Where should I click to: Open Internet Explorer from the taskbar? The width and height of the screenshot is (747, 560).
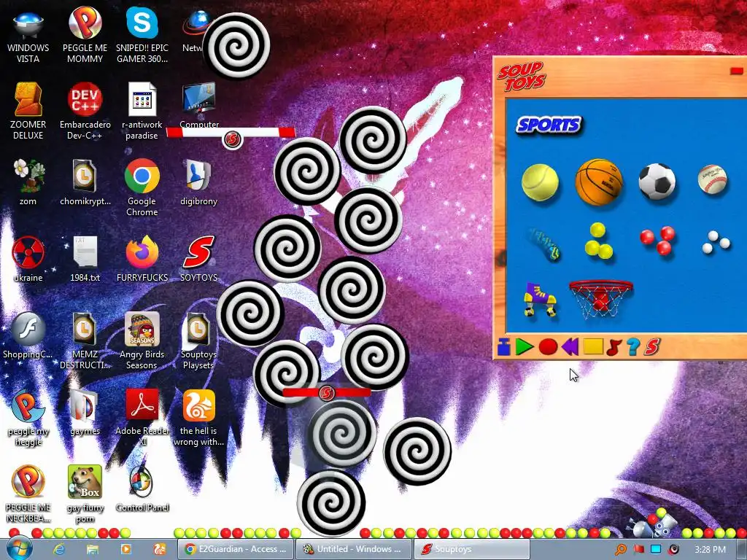pyautogui.click(x=59, y=550)
